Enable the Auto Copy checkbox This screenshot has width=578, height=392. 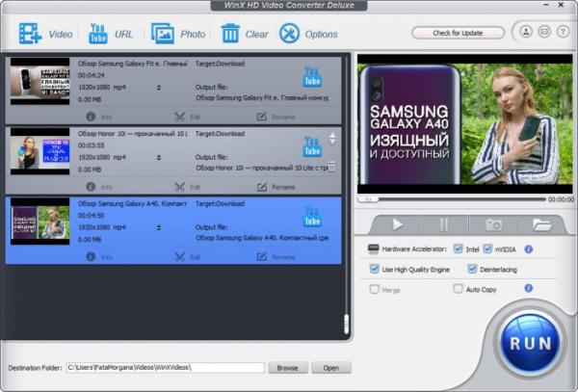(x=459, y=288)
